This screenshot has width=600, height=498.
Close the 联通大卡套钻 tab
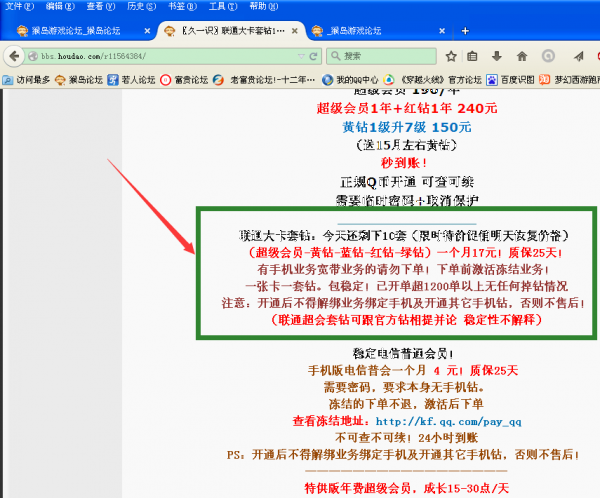click(x=294, y=31)
